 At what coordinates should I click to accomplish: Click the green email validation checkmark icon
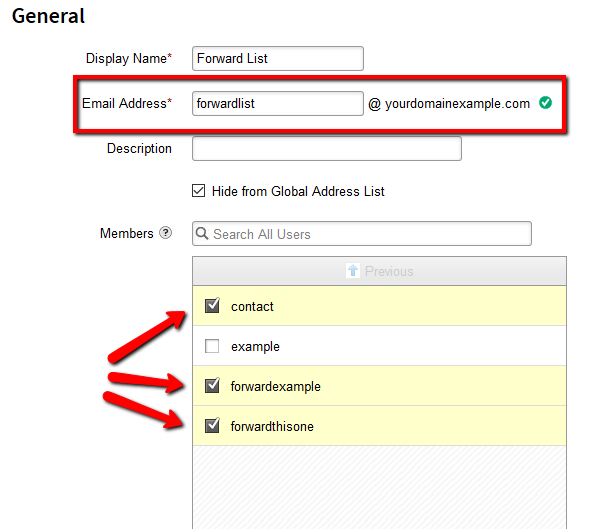545,103
